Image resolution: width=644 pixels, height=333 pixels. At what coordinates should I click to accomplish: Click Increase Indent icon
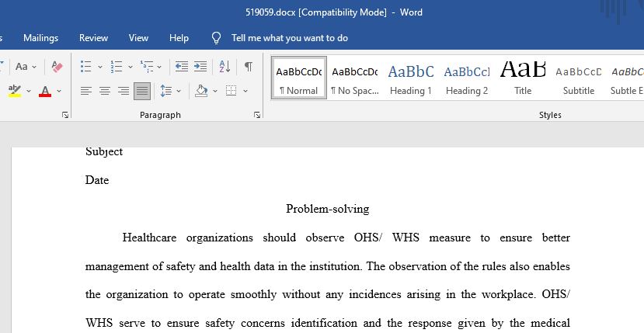(x=200, y=67)
